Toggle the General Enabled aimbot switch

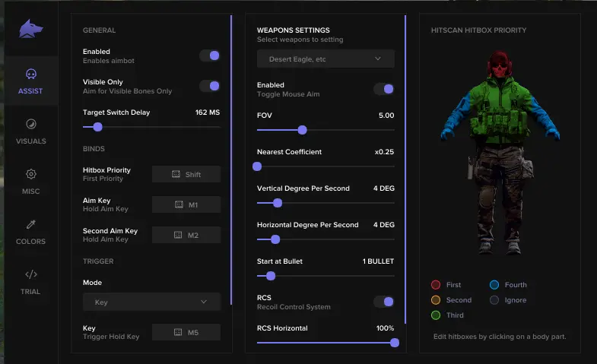(x=209, y=55)
